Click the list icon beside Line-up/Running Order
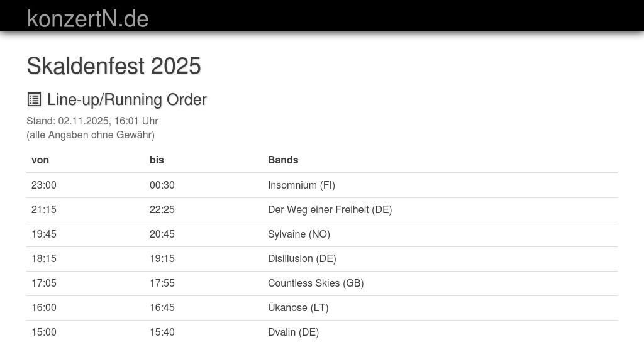 click(34, 99)
